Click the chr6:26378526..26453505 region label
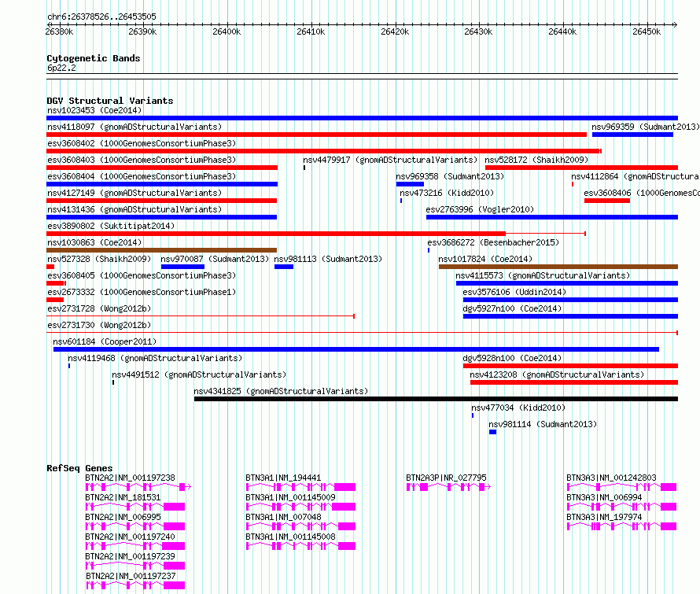Viewport: 700px width, 594px height. click(x=101, y=17)
